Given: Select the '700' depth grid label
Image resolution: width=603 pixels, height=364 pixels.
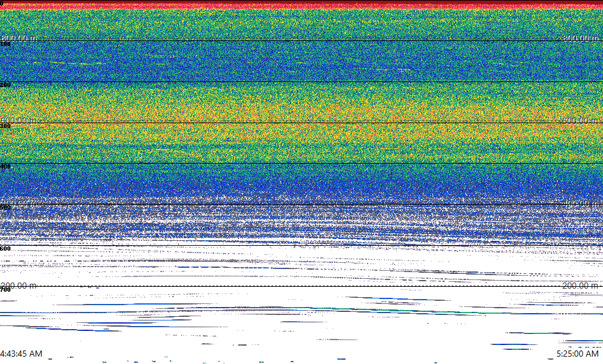Looking at the screenshot, I should pyautogui.click(x=6, y=290).
